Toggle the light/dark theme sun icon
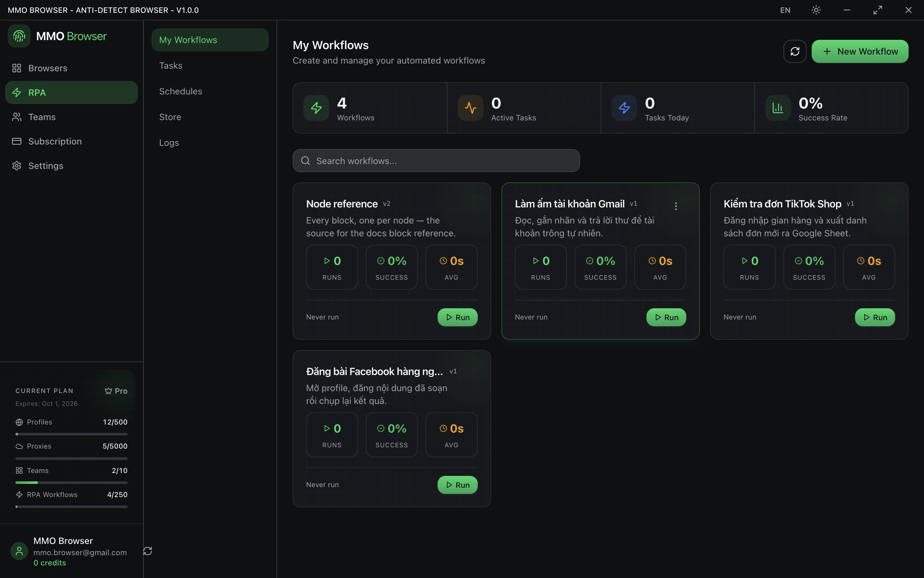The width and height of the screenshot is (924, 578). pos(816,10)
